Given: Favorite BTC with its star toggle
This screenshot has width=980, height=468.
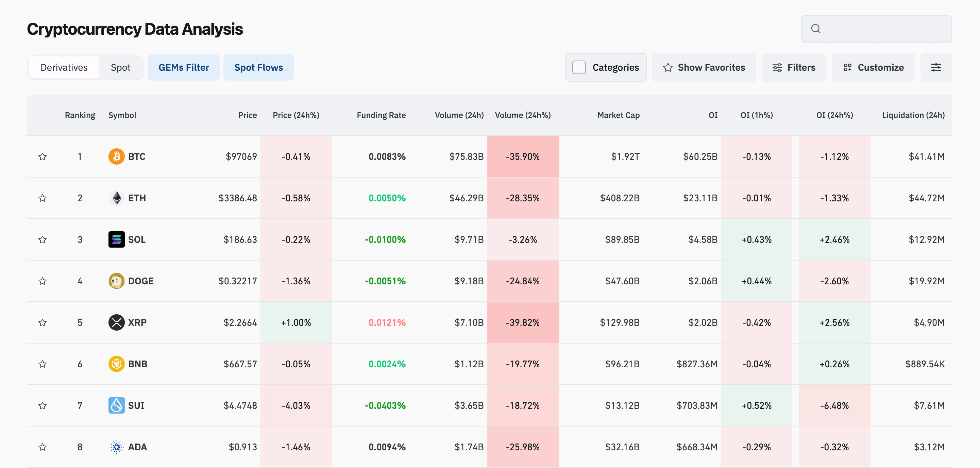Looking at the screenshot, I should [43, 156].
